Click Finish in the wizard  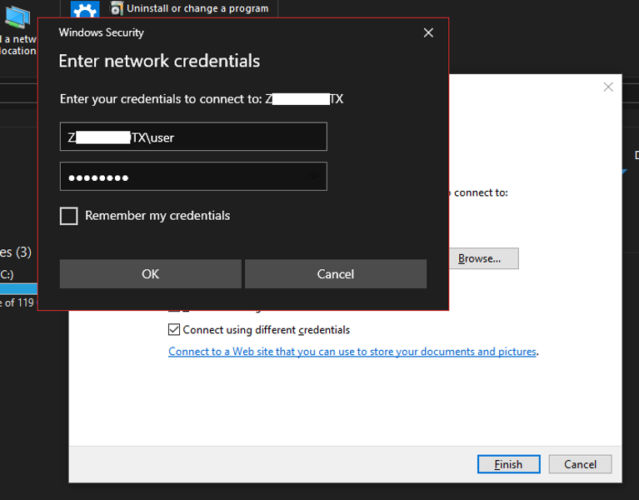click(508, 464)
